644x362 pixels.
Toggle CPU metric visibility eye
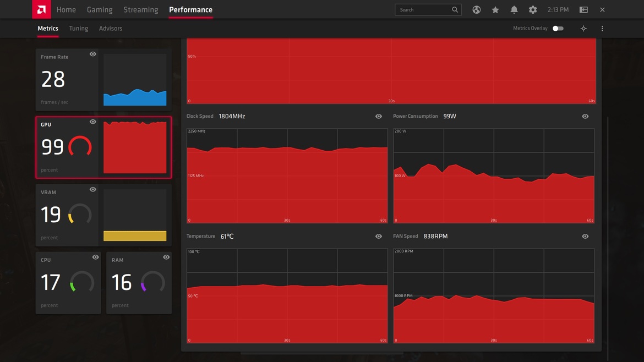tap(95, 257)
